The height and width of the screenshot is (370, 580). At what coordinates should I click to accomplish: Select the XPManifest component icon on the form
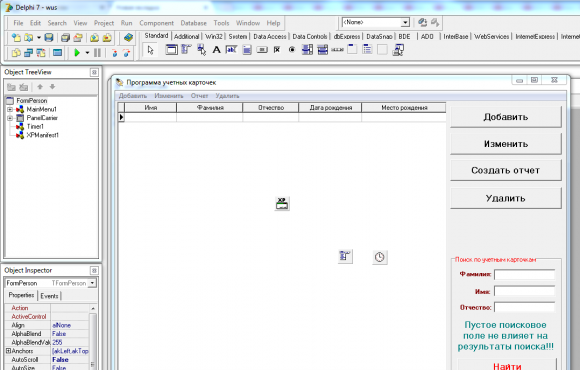282,204
